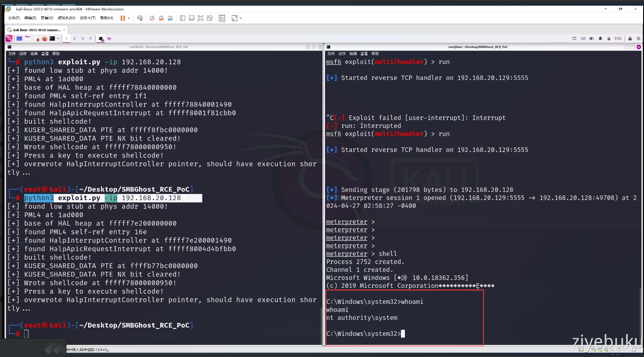Switch to workspace 1
This screenshot has height=357, width=644.
(x=66, y=38)
